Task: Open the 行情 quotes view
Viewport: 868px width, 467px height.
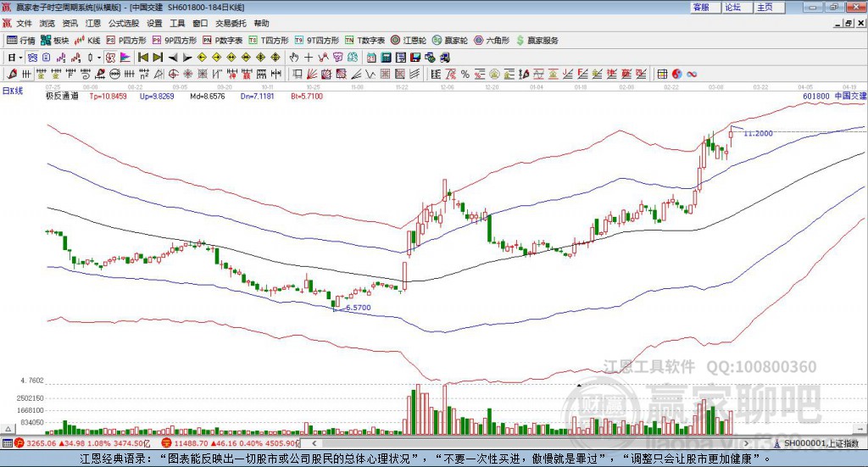Action: [21, 41]
